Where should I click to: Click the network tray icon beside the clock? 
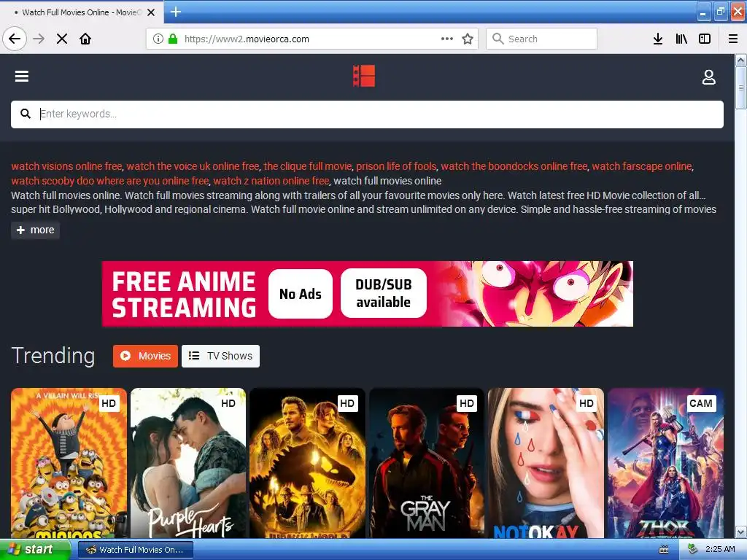point(692,550)
